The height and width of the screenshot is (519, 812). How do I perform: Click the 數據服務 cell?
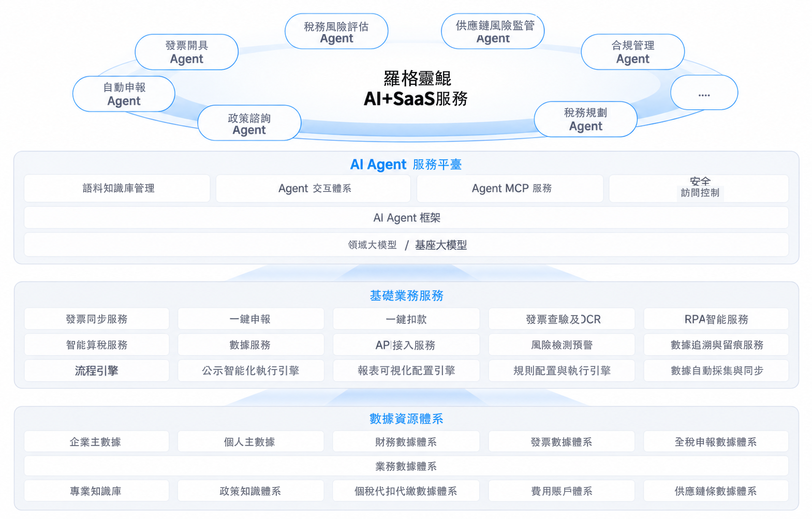(x=251, y=345)
